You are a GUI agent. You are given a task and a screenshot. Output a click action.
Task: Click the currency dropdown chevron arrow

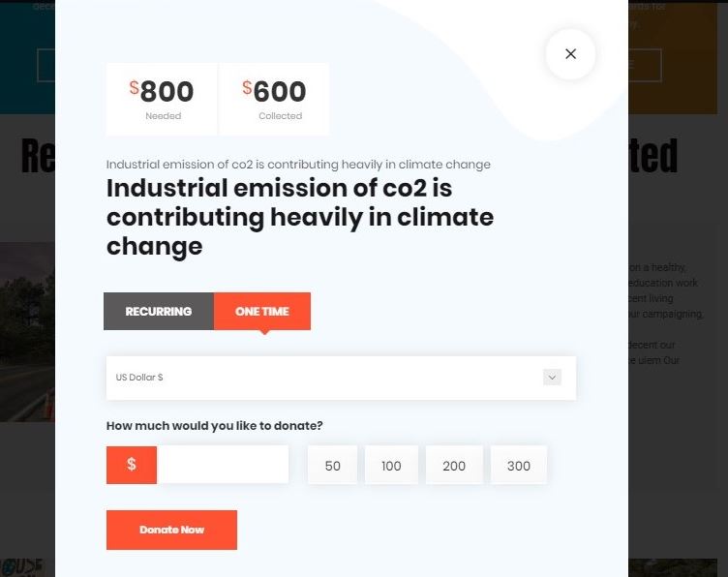[x=552, y=377]
